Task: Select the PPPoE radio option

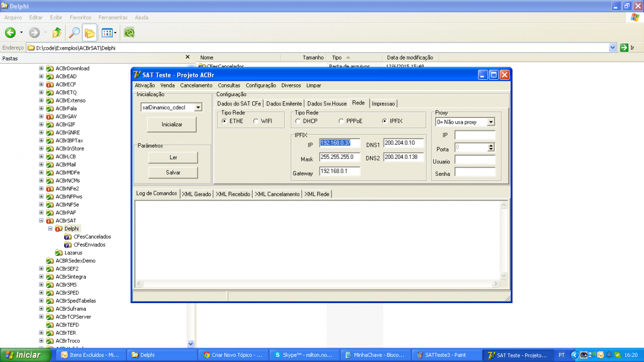Action: coord(341,121)
